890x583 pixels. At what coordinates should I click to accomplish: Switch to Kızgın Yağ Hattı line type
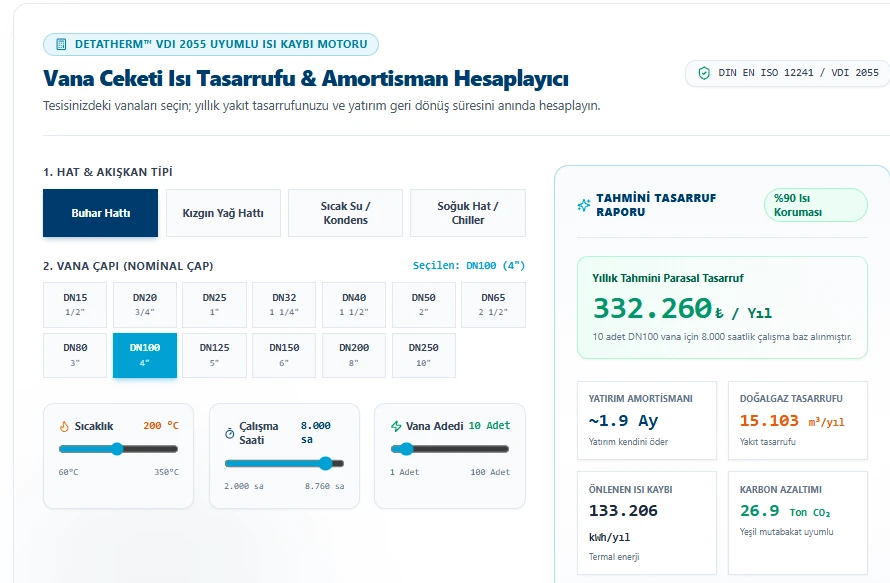(x=223, y=213)
